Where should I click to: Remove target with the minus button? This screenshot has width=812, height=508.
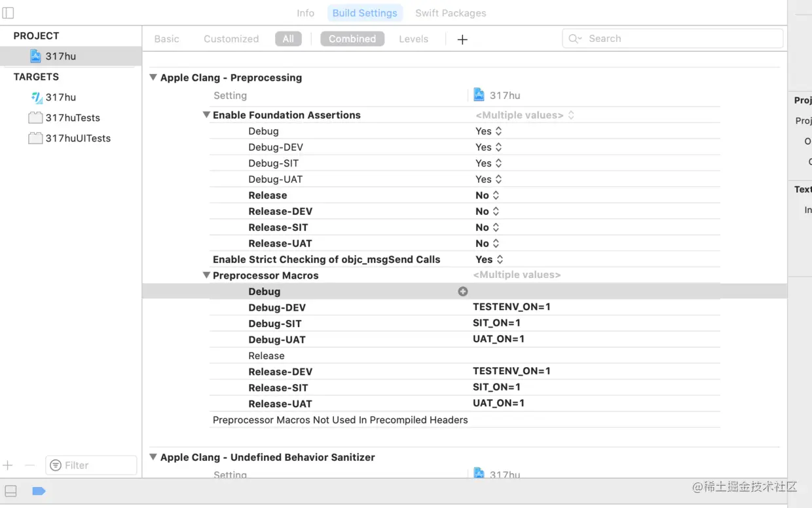coord(29,465)
